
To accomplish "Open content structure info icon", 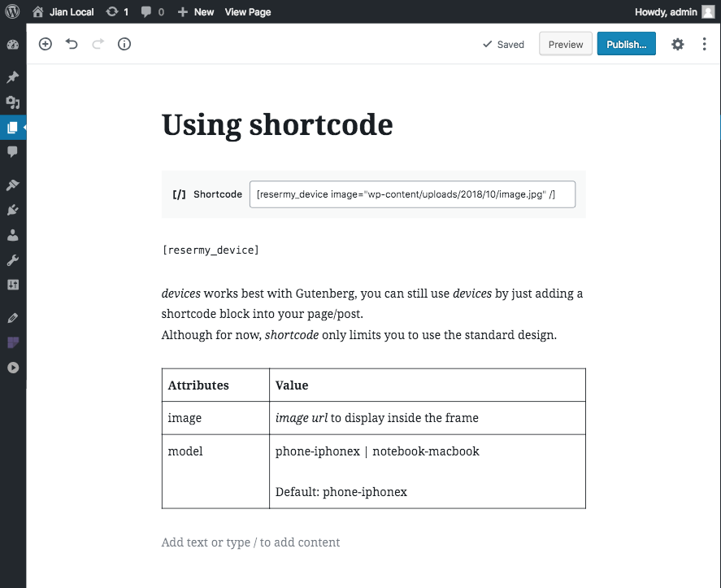I will (x=124, y=44).
